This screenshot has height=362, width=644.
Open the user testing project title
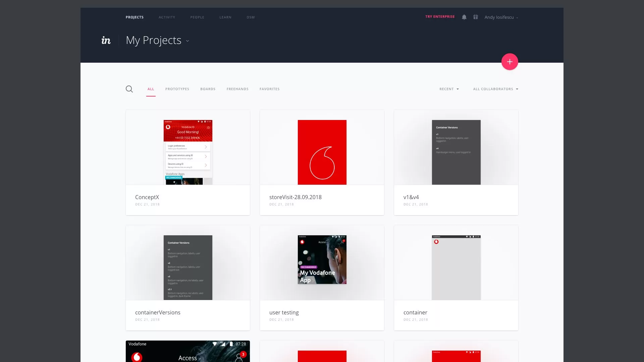(x=284, y=312)
